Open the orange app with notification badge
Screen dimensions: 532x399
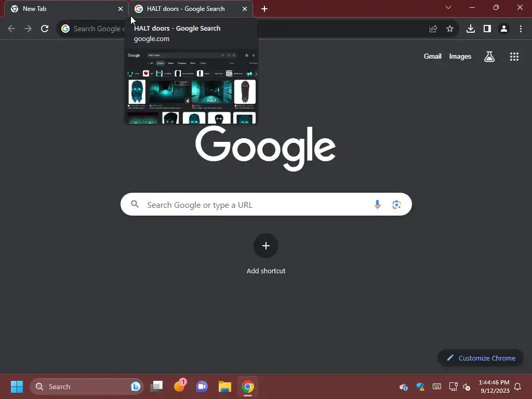coord(180,386)
